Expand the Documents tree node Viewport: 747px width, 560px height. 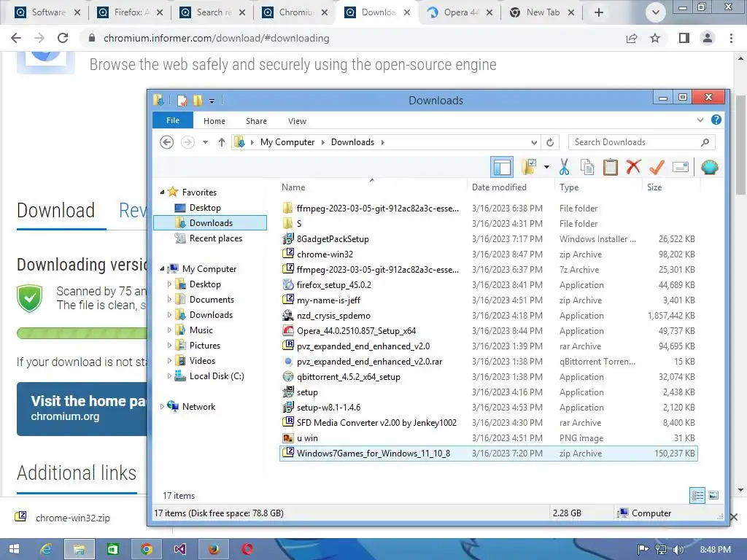(169, 299)
